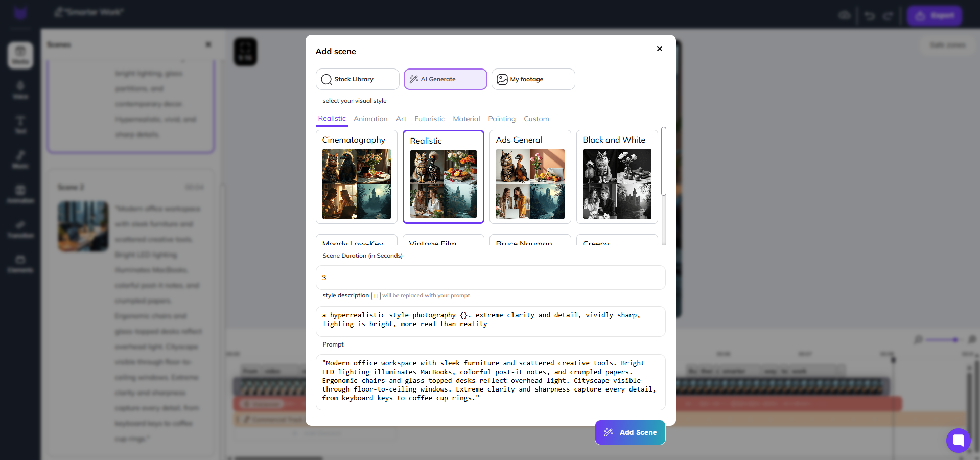Viewport: 980px width, 460px height.
Task: Open the Painting style tab
Action: (x=502, y=119)
